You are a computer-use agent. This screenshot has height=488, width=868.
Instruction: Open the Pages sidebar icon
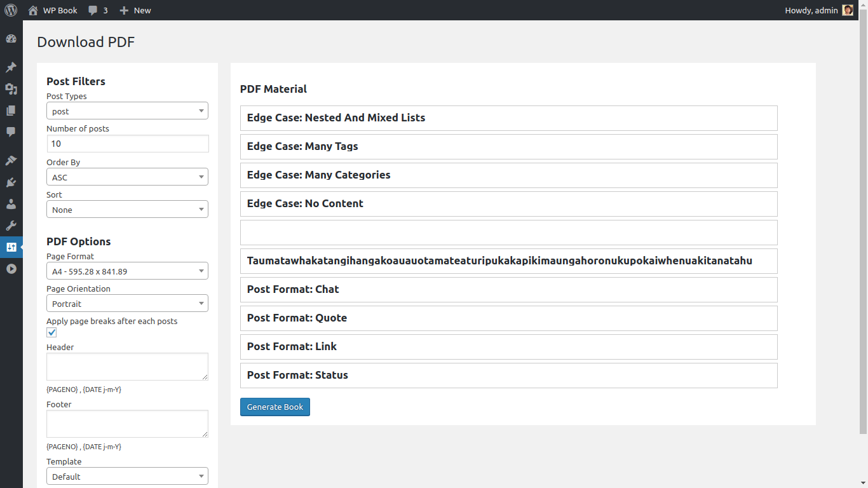click(x=11, y=111)
